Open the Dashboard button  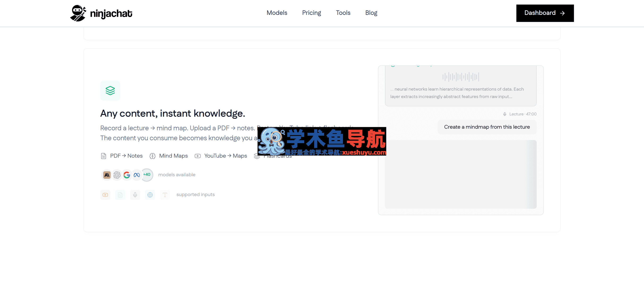tap(545, 13)
